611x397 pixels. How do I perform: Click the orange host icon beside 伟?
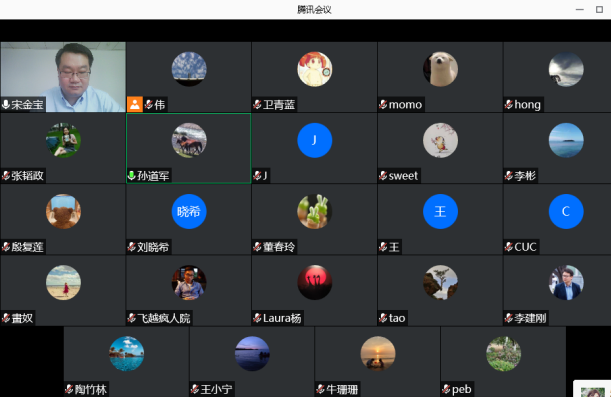pos(135,104)
